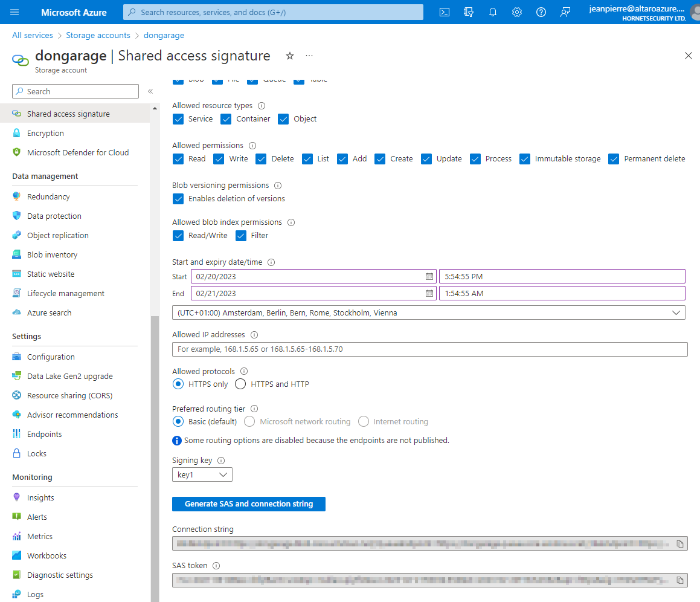Open the Help question mark icon
Image resolution: width=700 pixels, height=602 pixels.
(541, 12)
